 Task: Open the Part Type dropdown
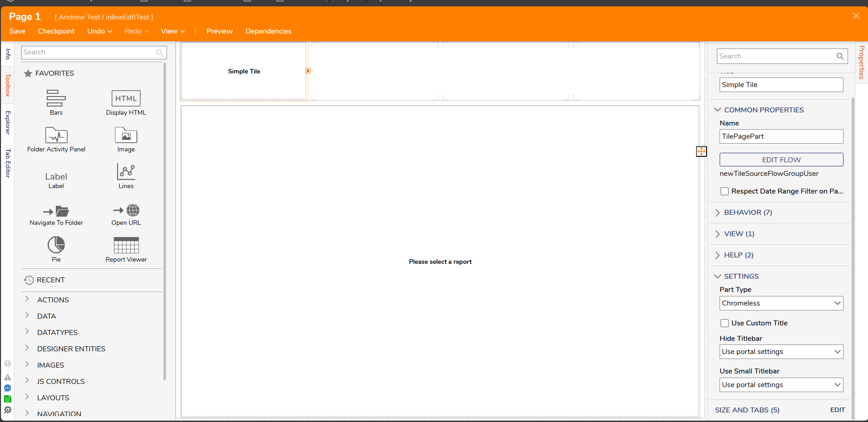pos(781,303)
